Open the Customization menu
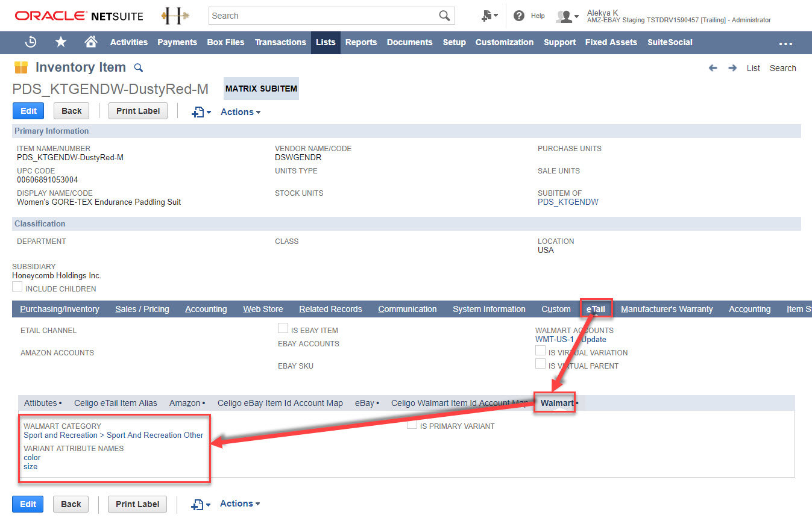This screenshot has height=524, width=812. [505, 42]
